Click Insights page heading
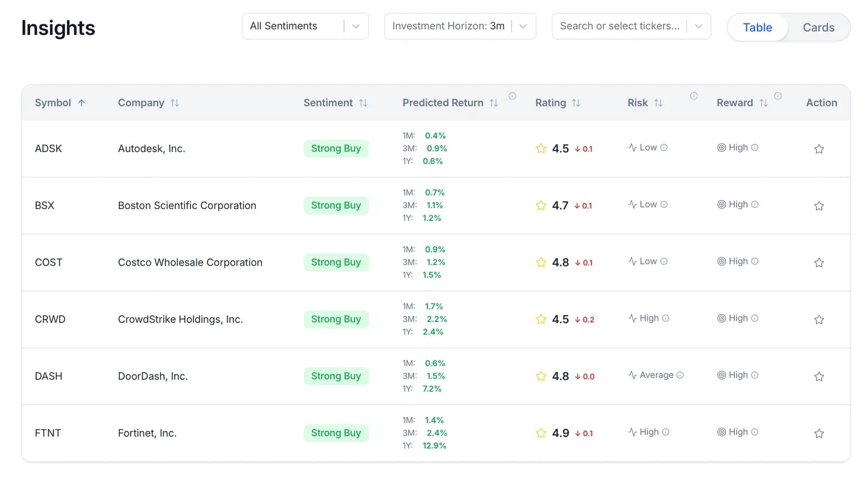Viewport: 868px width, 480px height. pyautogui.click(x=58, y=28)
